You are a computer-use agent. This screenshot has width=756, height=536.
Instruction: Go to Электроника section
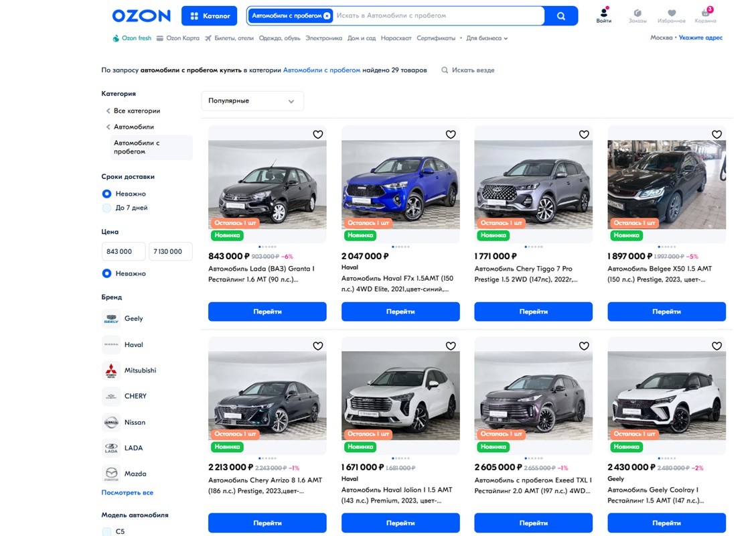[x=323, y=38]
